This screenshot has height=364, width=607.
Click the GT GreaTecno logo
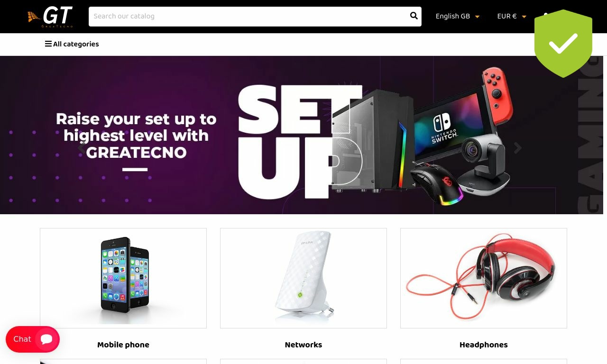50,17
